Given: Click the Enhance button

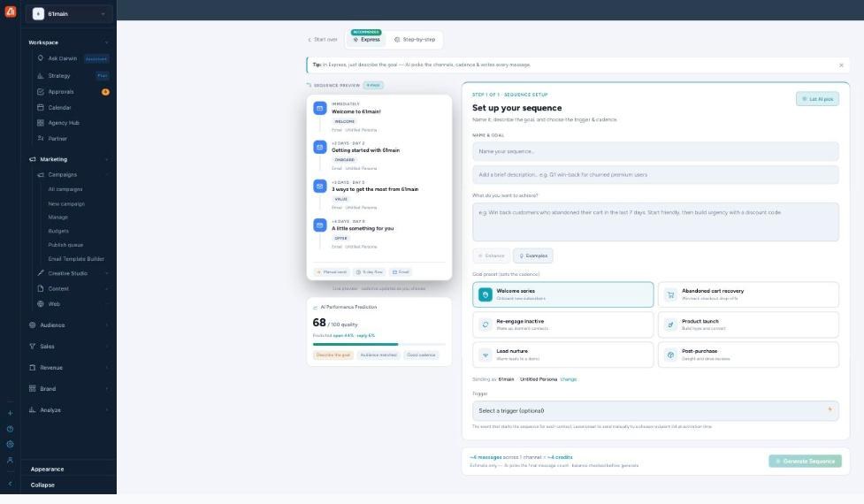Looking at the screenshot, I should pos(491,256).
